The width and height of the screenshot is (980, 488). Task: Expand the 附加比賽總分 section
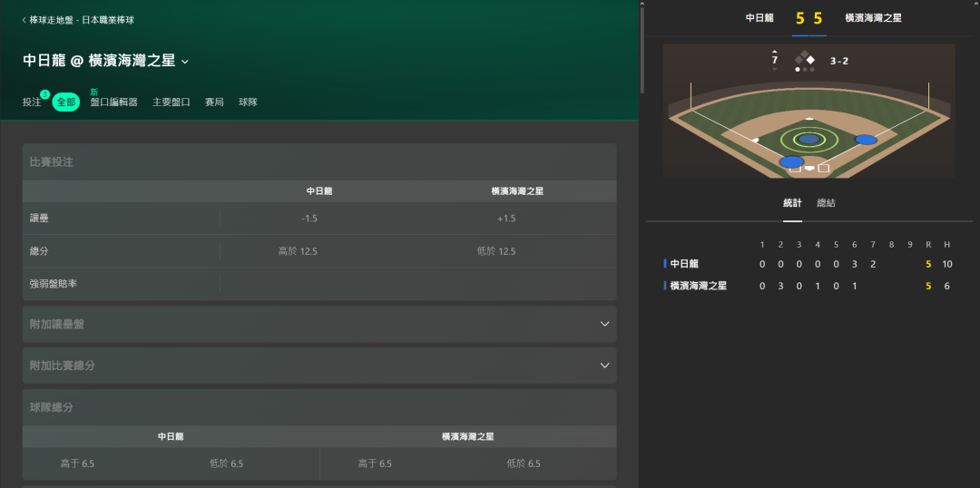pyautogui.click(x=319, y=366)
